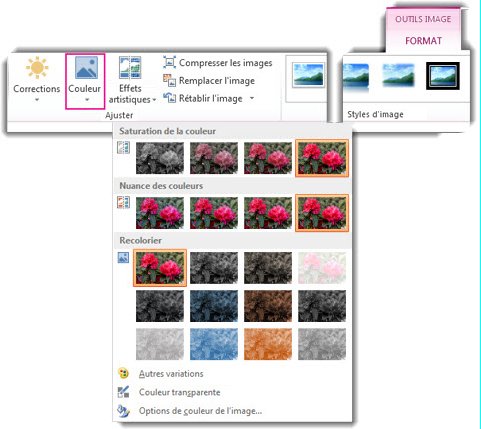Click the OUTILS IMAGE contextual tab header

(423, 19)
